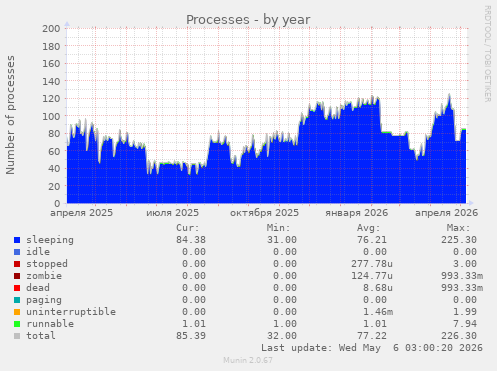The width and height of the screenshot is (497, 371).
Task: Click dead average value 8.68u
Action: click(378, 288)
